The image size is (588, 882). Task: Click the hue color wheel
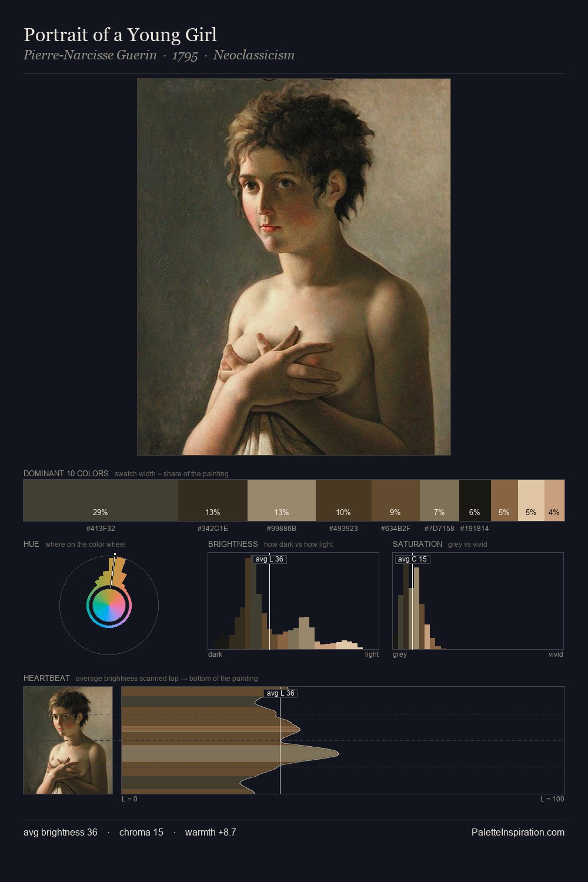(x=109, y=605)
